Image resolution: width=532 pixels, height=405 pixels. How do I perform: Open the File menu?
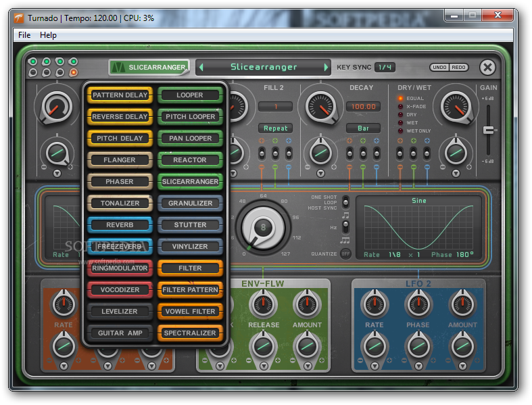point(24,35)
